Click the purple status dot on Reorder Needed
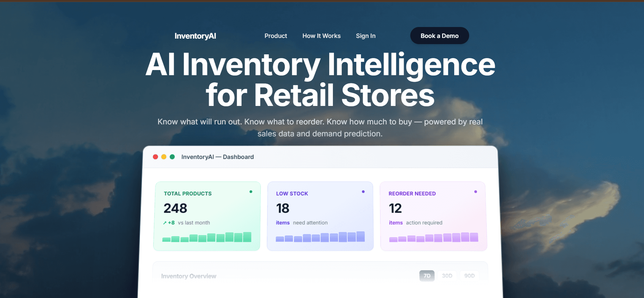 476,192
